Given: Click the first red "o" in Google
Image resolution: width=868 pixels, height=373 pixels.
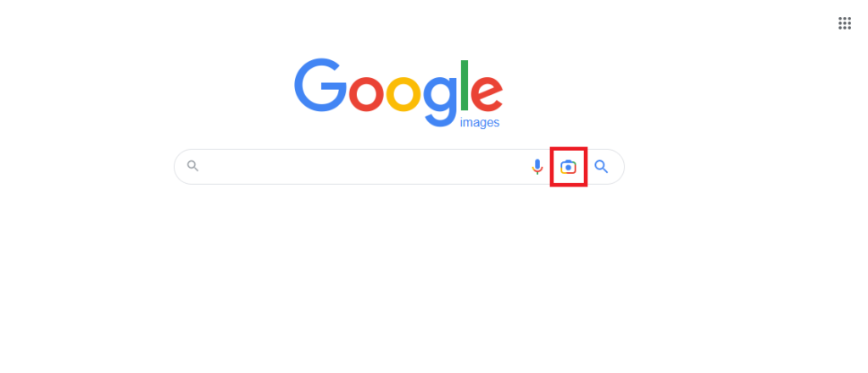Looking at the screenshot, I should (x=366, y=93).
